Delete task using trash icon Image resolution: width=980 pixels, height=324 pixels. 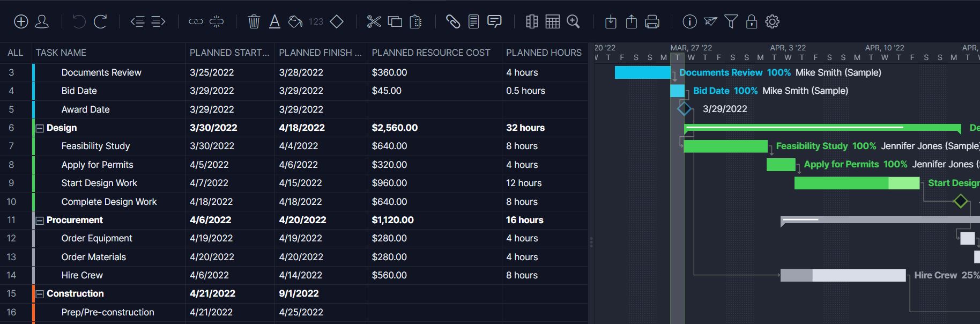pos(254,21)
